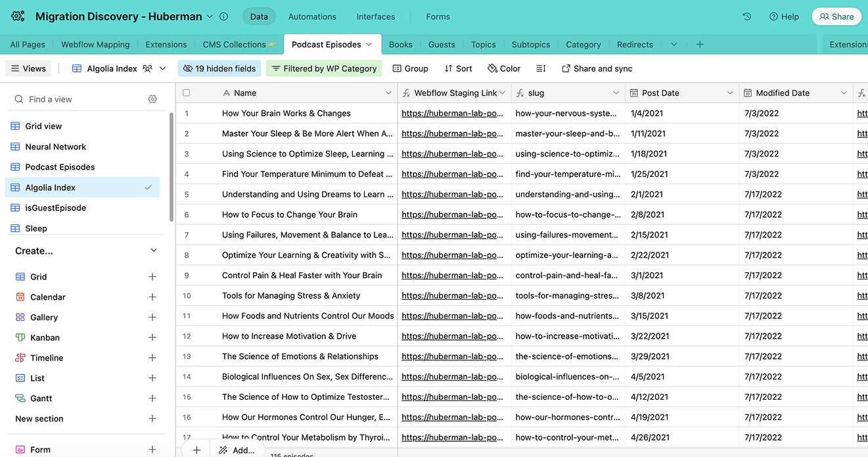Viewport: 868px width, 457px height.
Task: Add Timeline view plus icon
Action: click(152, 358)
